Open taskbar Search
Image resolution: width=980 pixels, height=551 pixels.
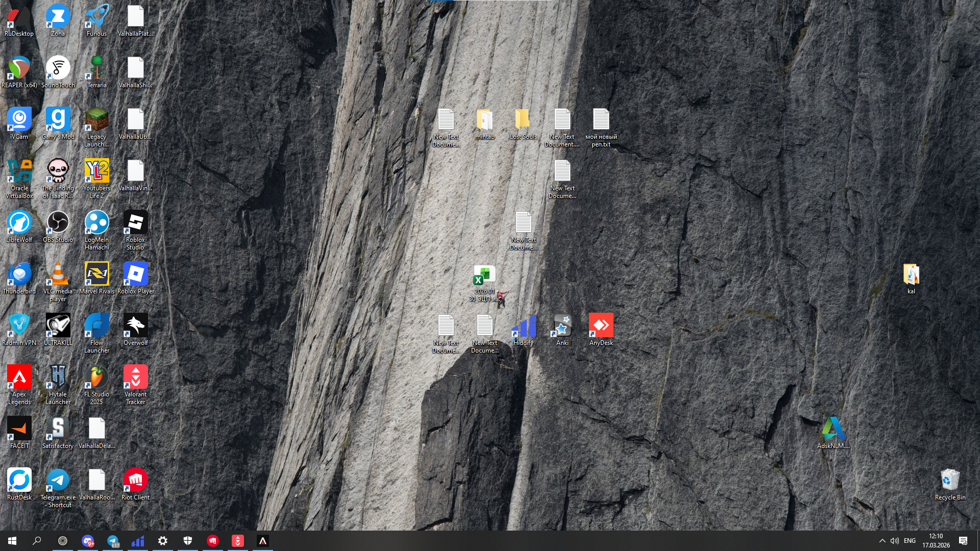(x=37, y=541)
